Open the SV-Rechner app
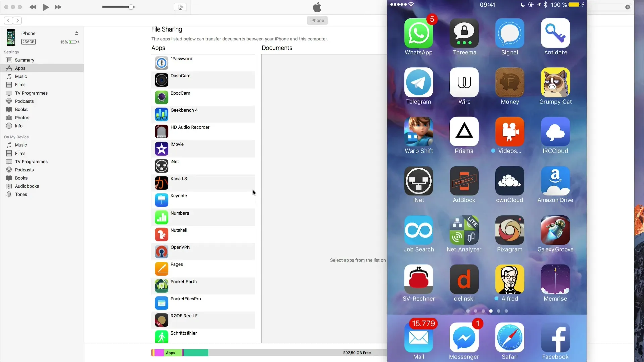Screen dimensions: 644x362 click(418, 280)
